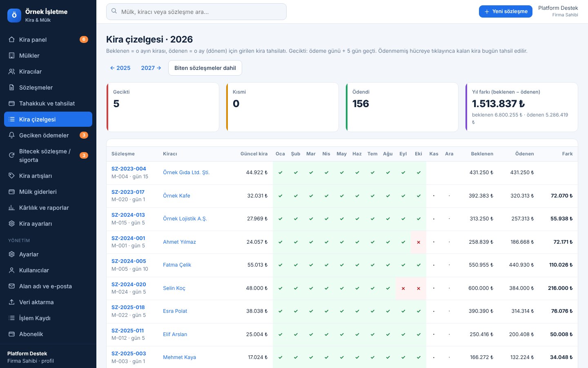
Task: Open Kira panel from the sidebar
Action: pyautogui.click(x=48, y=40)
